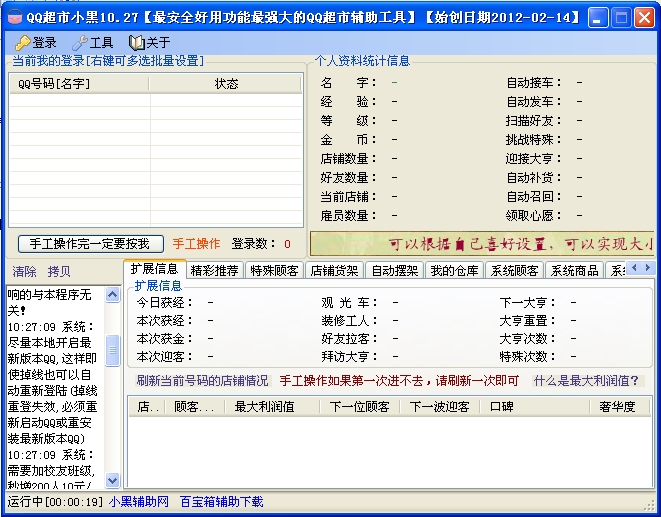
Task: Click the app icon in the title bar
Action: 15,17
